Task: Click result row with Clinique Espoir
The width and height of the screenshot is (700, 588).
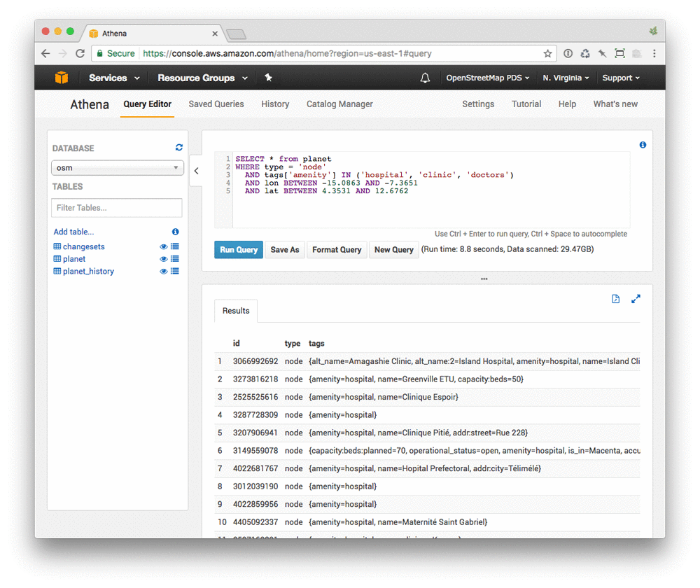Action: click(427, 397)
